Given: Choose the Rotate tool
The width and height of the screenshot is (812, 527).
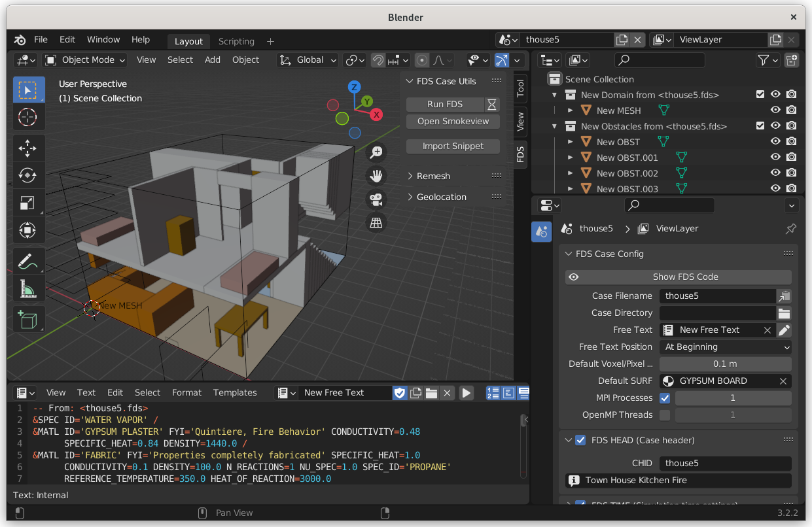Looking at the screenshot, I should 29,175.
